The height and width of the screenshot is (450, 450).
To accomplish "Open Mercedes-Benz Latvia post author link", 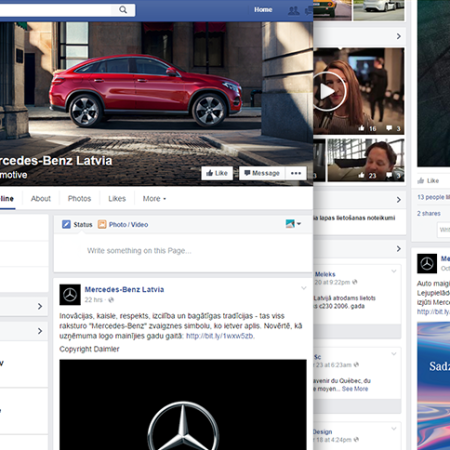I will [x=124, y=289].
